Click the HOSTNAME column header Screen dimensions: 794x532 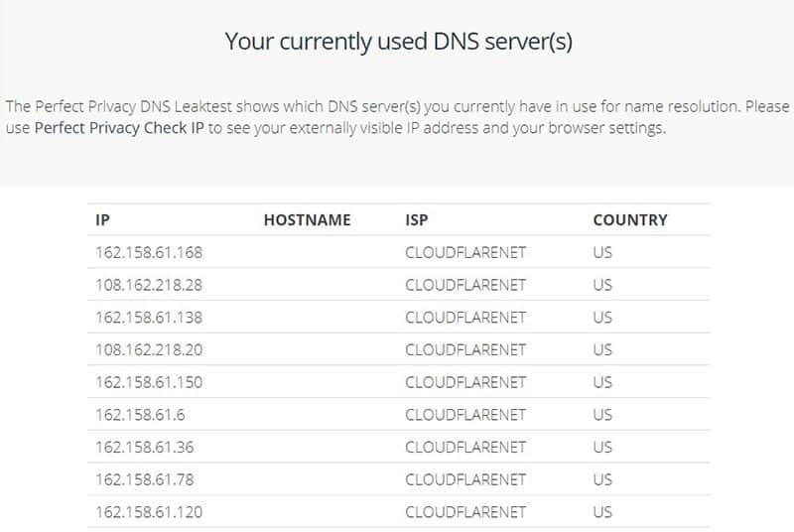coord(307,220)
